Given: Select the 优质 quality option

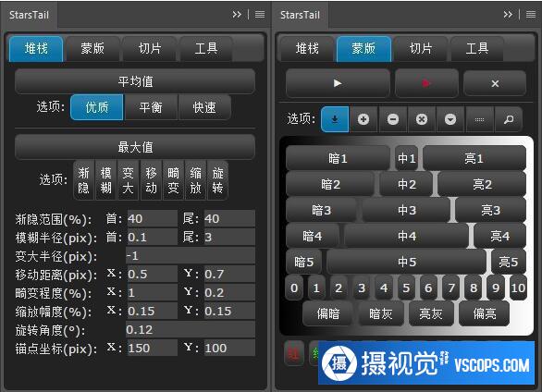Looking at the screenshot, I should (97, 107).
